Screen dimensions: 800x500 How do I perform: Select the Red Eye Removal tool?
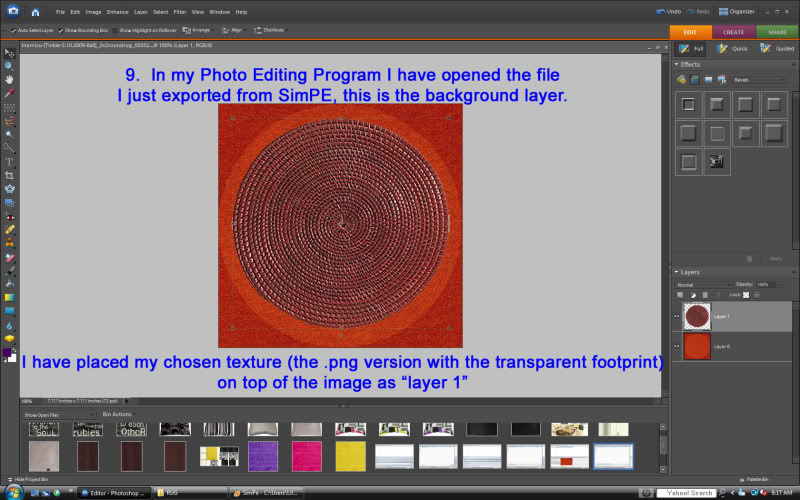9,216
